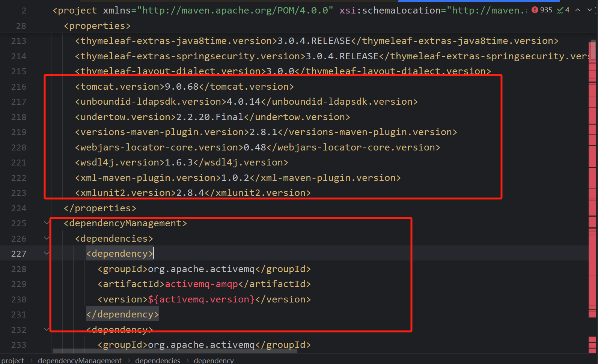This screenshot has width=598, height=364.
Task: Click the tomcat.version 9.0.68 line
Action: coord(184,87)
